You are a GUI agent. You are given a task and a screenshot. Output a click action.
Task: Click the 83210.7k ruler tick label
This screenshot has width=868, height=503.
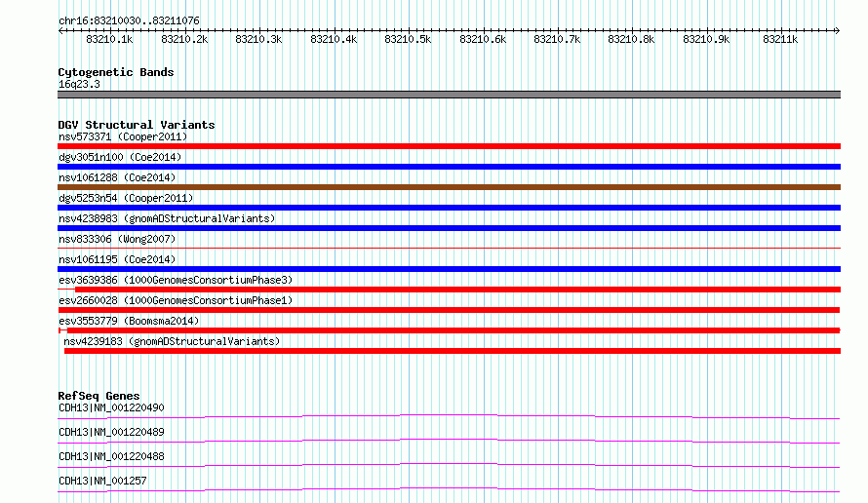coord(557,39)
